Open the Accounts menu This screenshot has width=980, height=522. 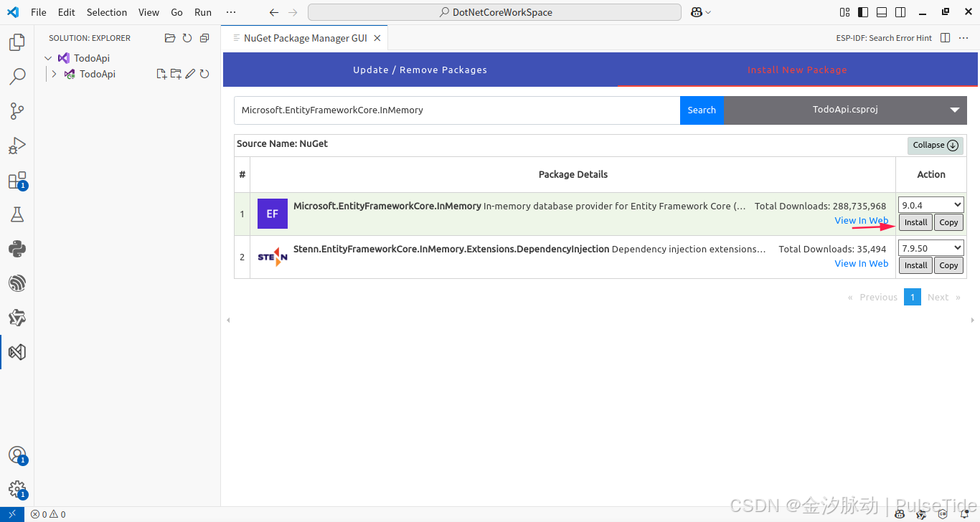17,455
